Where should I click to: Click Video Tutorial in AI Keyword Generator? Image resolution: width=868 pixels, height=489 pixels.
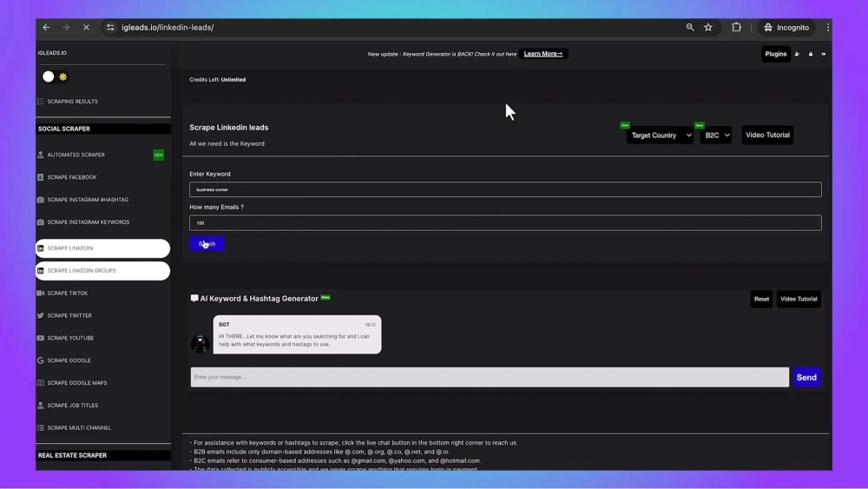[x=799, y=299]
